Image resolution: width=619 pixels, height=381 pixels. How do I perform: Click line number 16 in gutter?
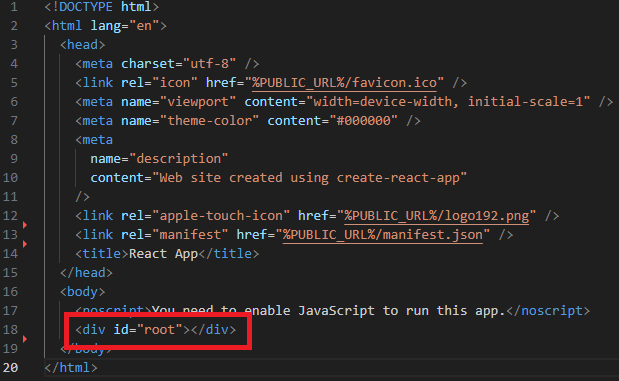[x=10, y=292]
